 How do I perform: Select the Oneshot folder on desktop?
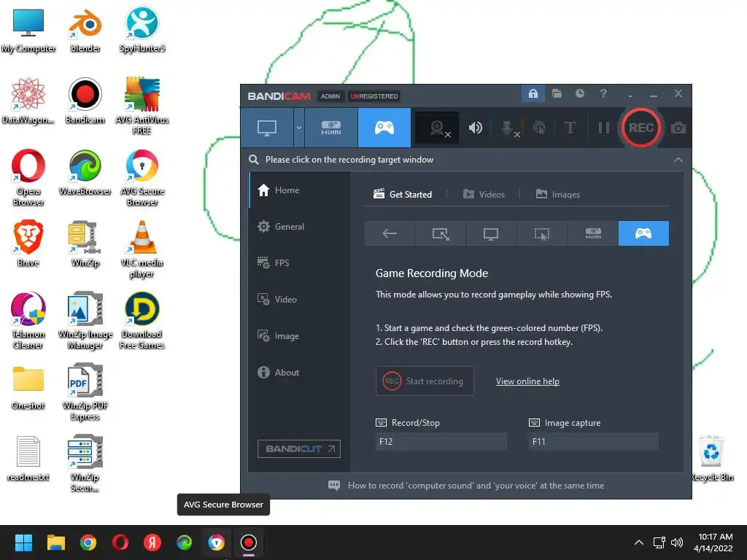[x=28, y=387]
